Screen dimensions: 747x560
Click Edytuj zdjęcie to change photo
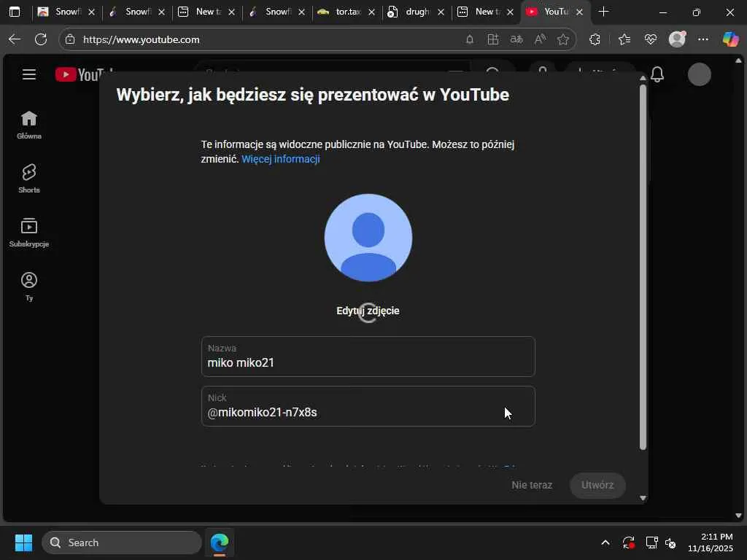coord(368,311)
